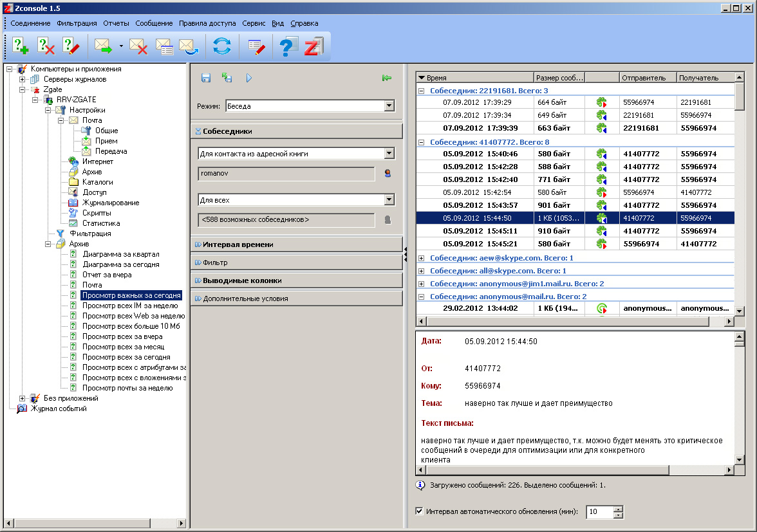Click the delete message envelope icon
The height and width of the screenshot is (532, 757).
coord(138,46)
